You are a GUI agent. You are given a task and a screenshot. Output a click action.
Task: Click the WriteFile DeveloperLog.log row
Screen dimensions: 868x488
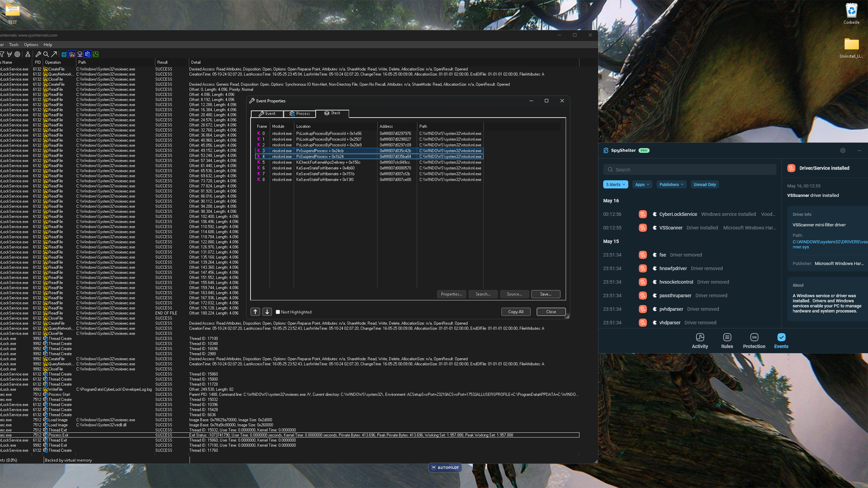[290, 389]
